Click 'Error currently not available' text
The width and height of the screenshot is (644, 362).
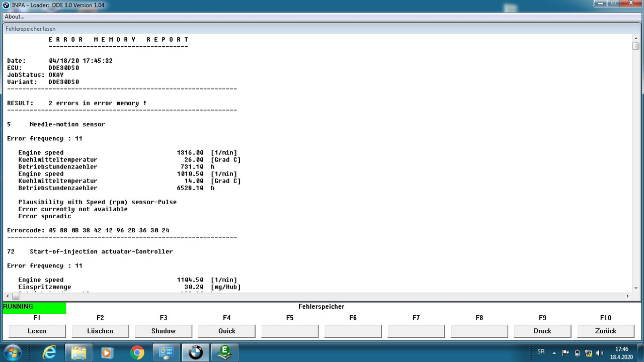[x=73, y=209]
